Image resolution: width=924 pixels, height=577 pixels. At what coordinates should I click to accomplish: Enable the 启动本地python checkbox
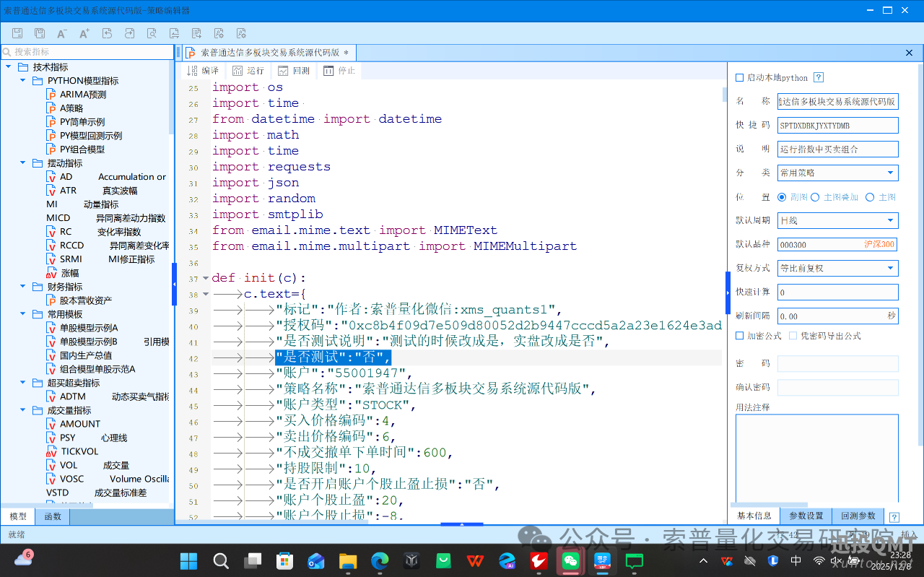click(x=739, y=78)
